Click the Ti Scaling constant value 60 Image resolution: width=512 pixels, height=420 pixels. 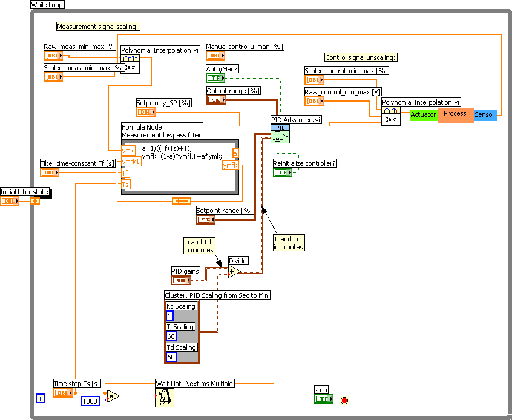(172, 336)
